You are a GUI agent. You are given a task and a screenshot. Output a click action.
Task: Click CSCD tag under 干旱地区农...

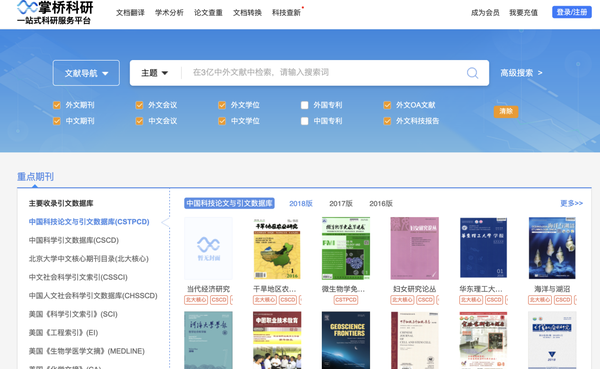click(x=288, y=300)
